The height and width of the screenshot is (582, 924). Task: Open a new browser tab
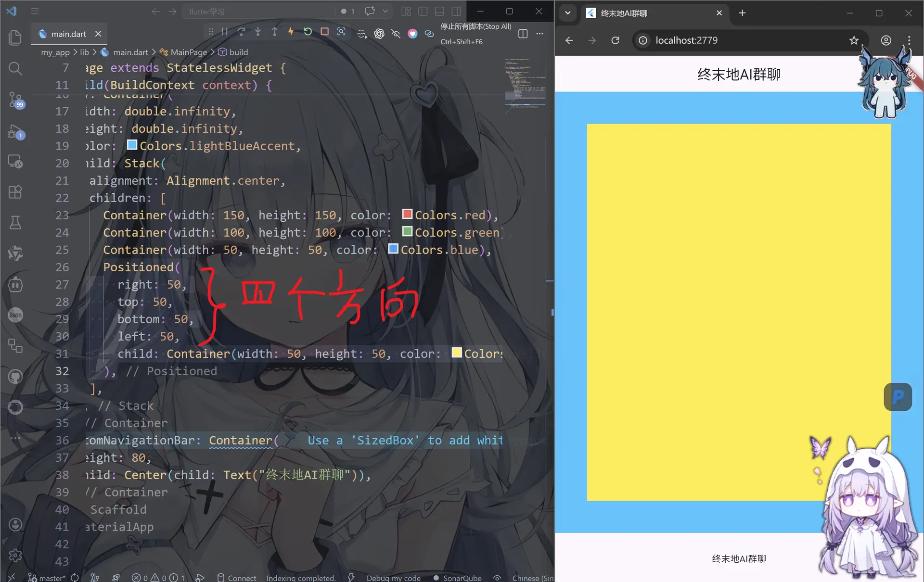click(742, 13)
